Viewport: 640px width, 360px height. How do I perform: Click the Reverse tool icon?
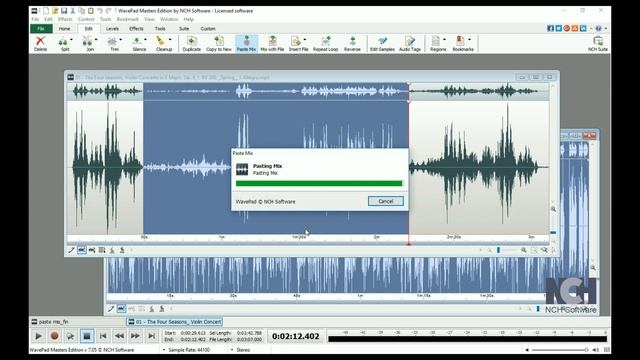(x=352, y=43)
